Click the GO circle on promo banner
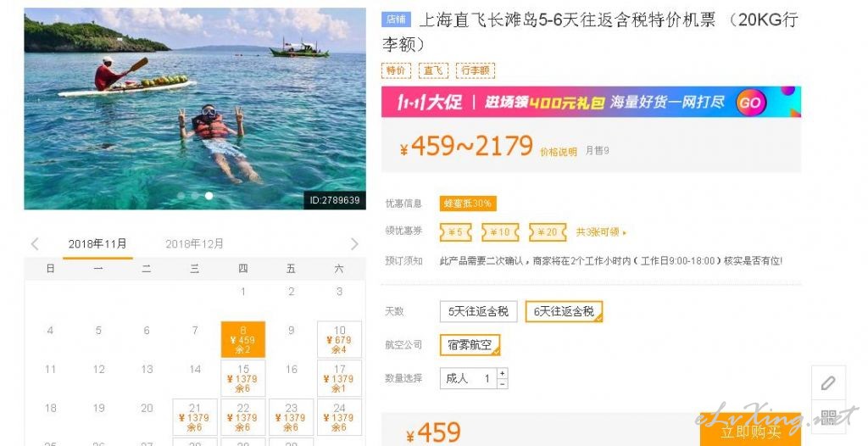The image size is (868, 446). [751, 102]
